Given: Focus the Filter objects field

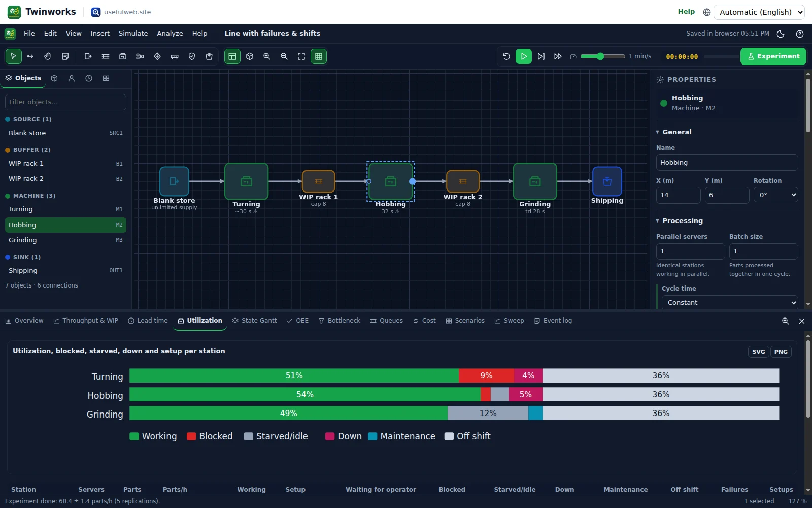Looking at the screenshot, I should point(65,102).
